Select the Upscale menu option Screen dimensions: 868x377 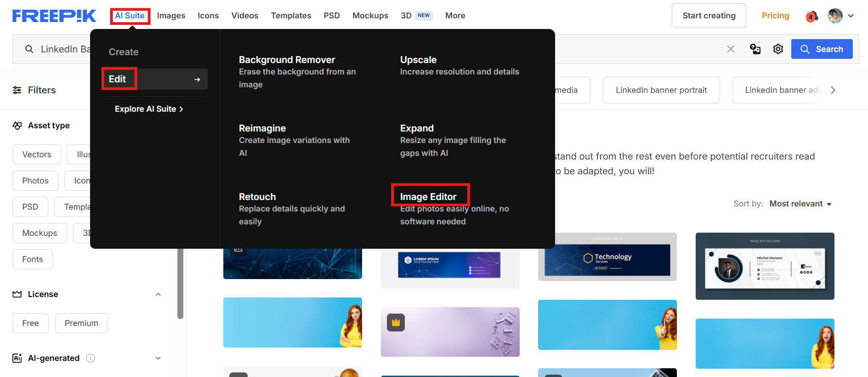pyautogui.click(x=418, y=60)
